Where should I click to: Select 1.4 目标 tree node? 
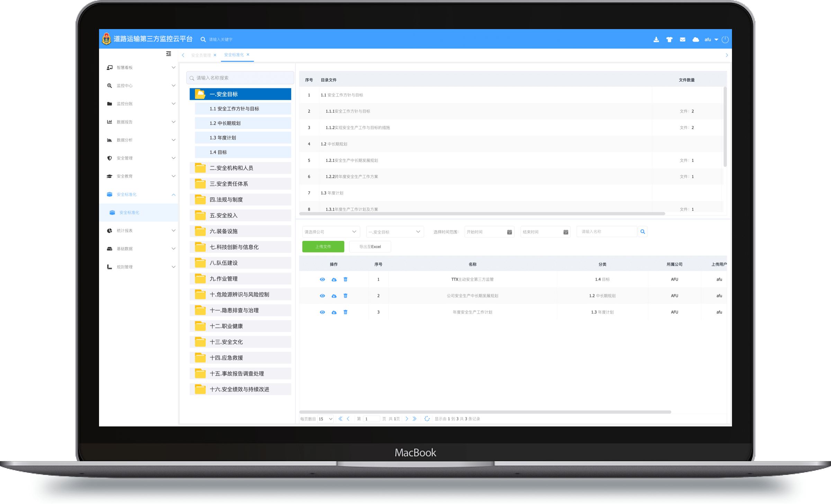243,152
